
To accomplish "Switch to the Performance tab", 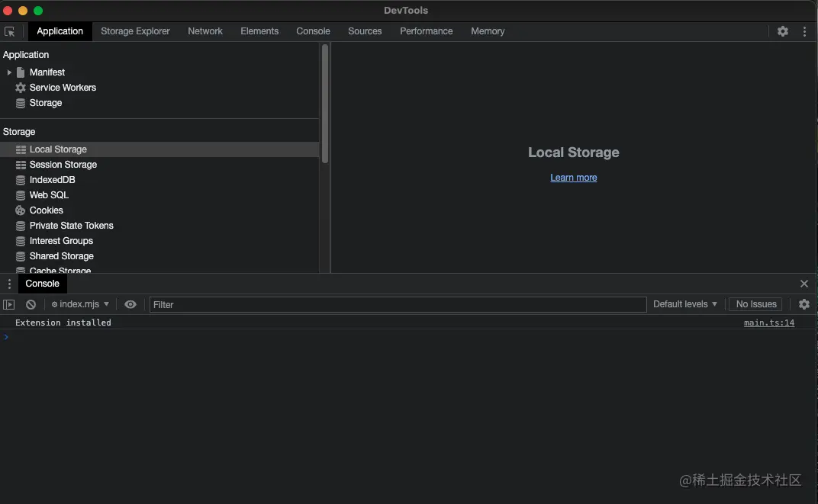I will [427, 31].
